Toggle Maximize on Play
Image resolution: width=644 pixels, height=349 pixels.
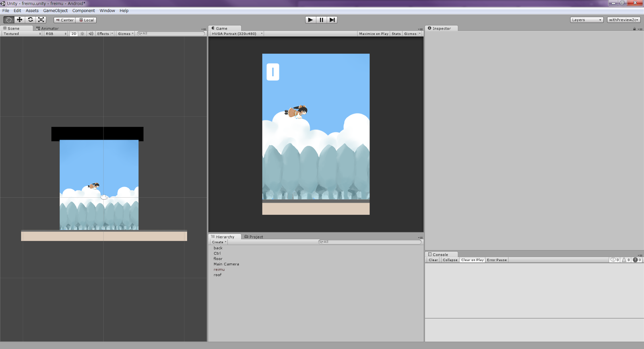coord(374,34)
